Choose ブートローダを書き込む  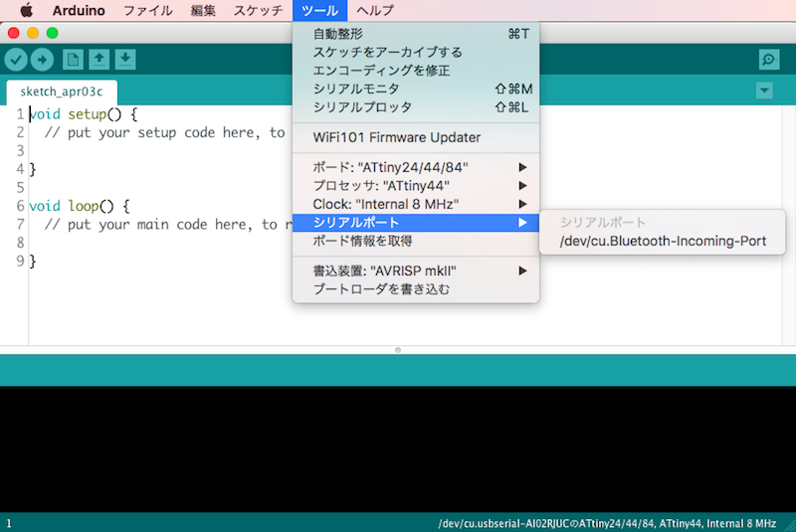click(x=416, y=289)
